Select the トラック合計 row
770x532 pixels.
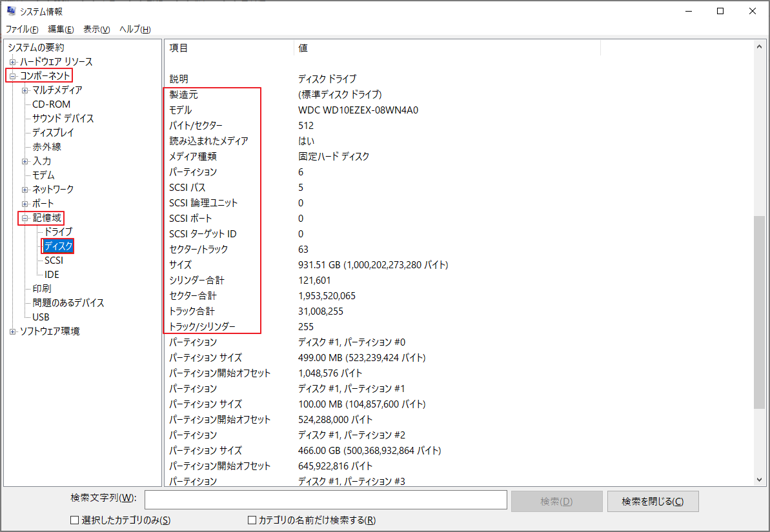pos(459,311)
